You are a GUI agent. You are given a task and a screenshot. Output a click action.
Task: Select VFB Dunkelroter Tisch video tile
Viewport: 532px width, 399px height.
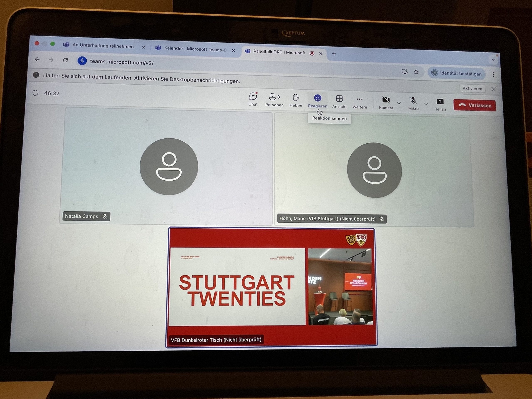[272, 287]
